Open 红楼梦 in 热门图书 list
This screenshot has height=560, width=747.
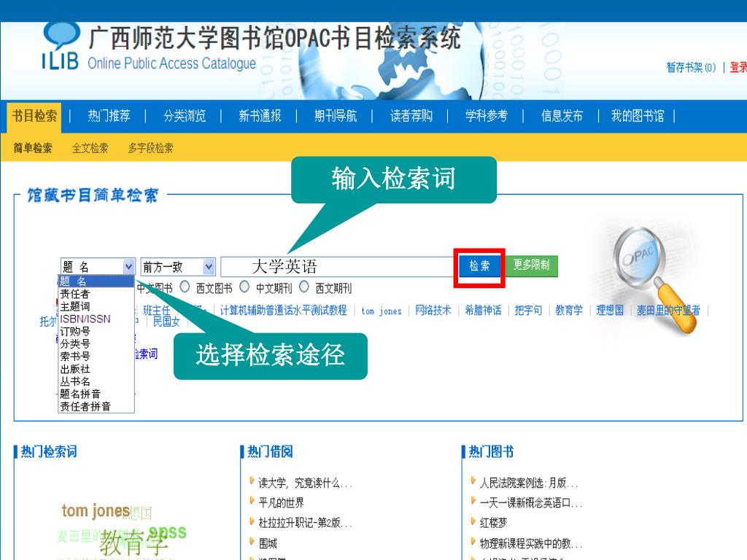[494, 523]
